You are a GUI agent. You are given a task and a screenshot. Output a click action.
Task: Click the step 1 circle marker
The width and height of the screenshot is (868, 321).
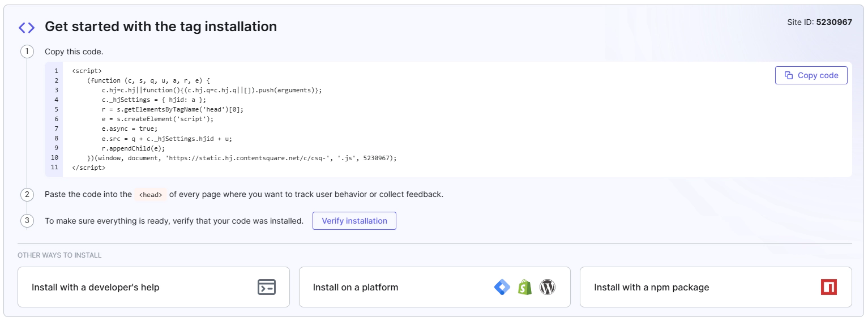point(27,52)
